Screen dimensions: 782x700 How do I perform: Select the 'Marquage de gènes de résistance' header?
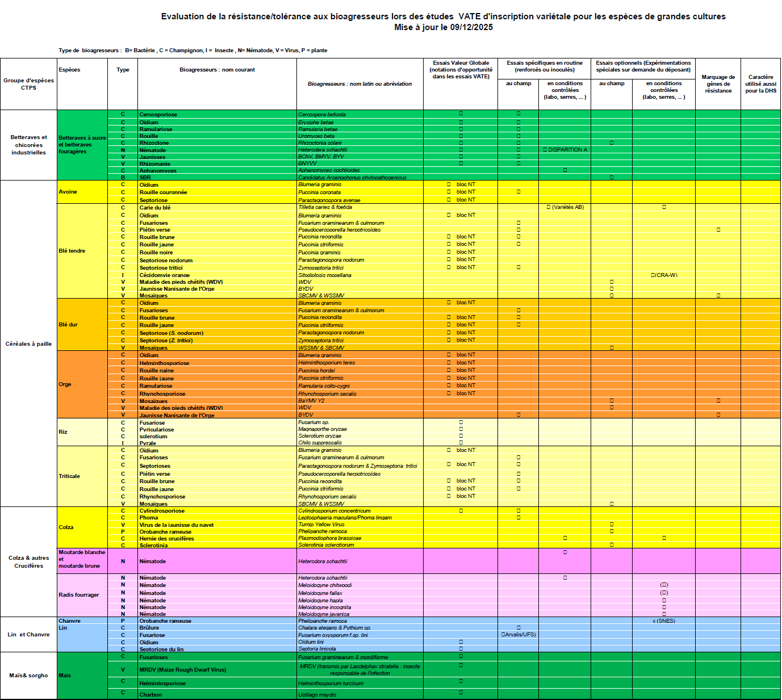718,84
